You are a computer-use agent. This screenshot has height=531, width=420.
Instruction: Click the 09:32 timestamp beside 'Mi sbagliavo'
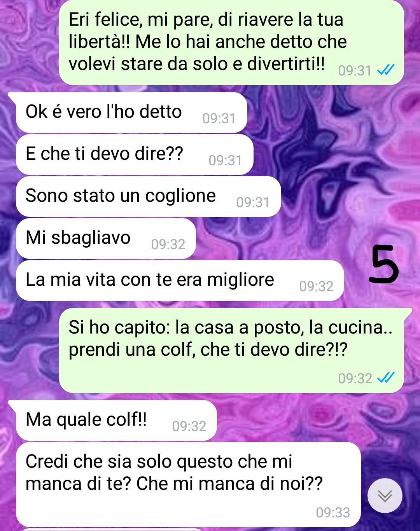point(168,244)
